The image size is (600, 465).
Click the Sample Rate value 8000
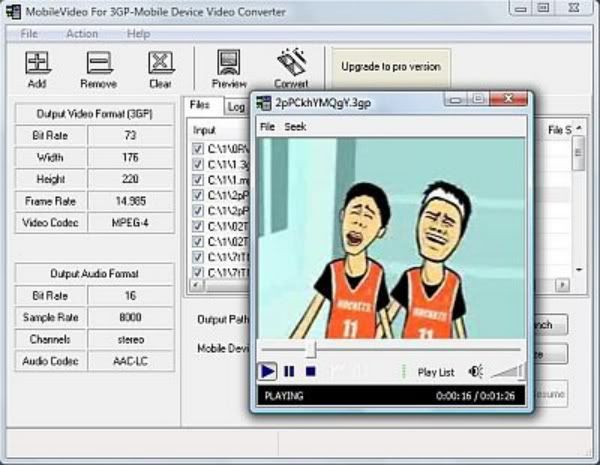coord(130,317)
